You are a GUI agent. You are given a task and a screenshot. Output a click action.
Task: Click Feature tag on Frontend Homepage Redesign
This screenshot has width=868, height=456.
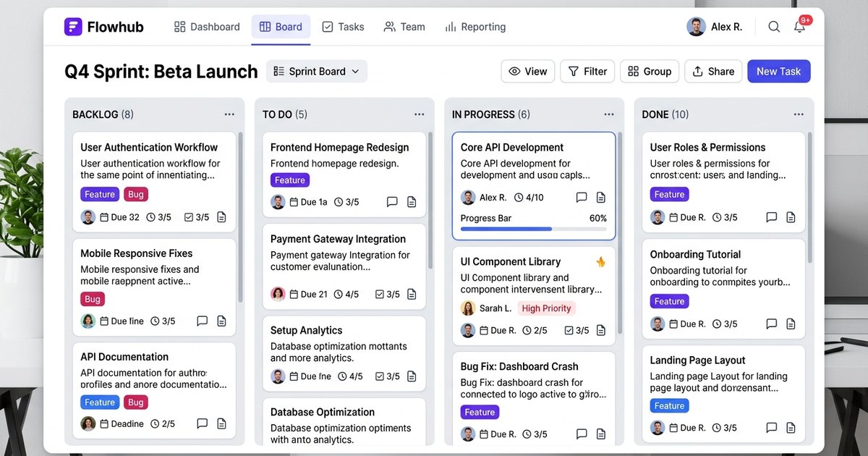(x=290, y=180)
